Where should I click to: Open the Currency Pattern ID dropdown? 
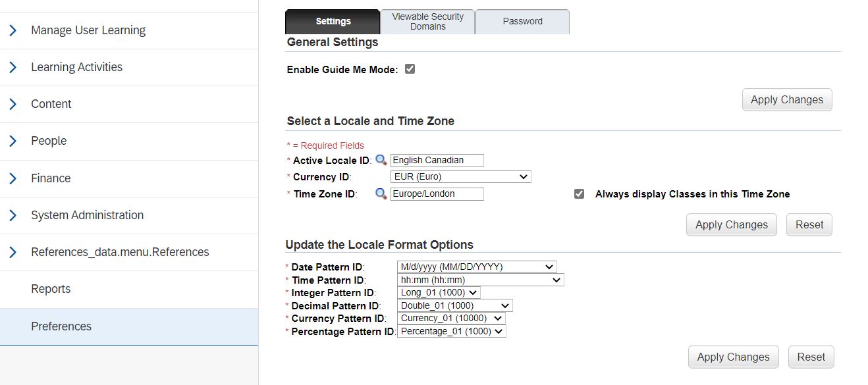[x=451, y=318]
